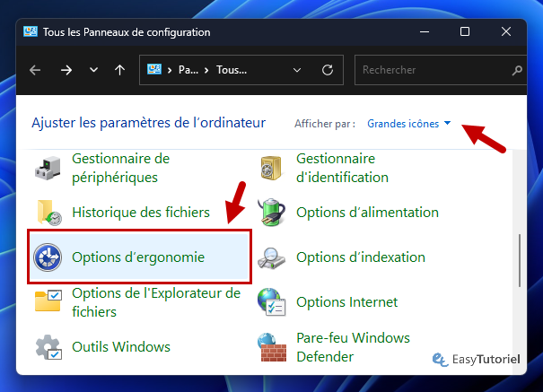Expand the chevron after Pa... in address bar

tap(206, 70)
